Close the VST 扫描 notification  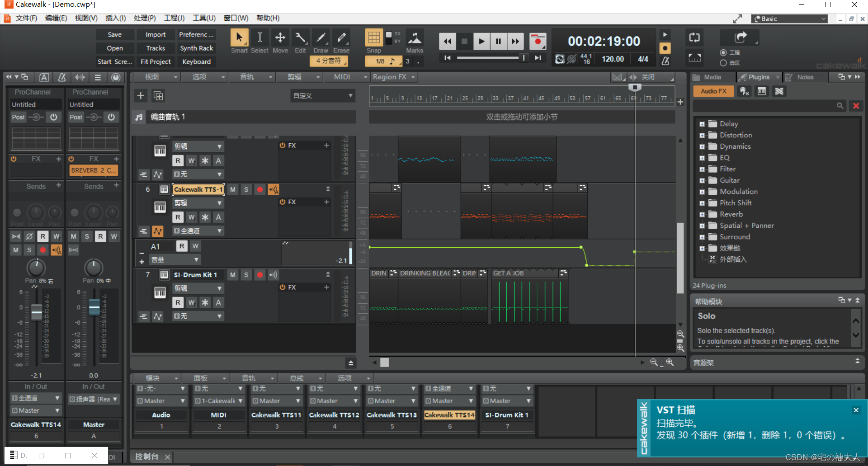[x=856, y=410]
